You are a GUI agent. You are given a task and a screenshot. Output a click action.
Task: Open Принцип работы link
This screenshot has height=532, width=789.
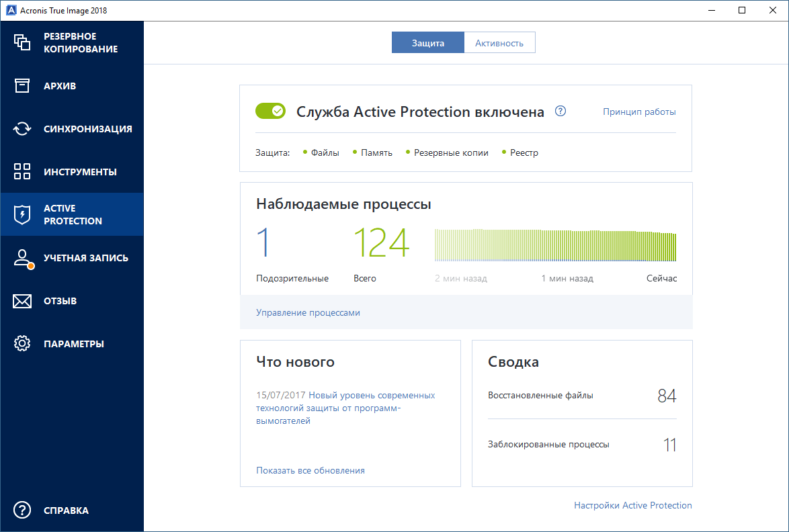[639, 112]
